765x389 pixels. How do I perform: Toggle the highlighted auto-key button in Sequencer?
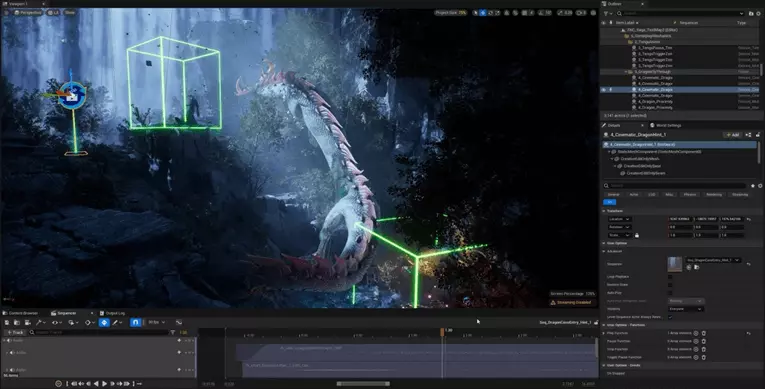coord(104,323)
